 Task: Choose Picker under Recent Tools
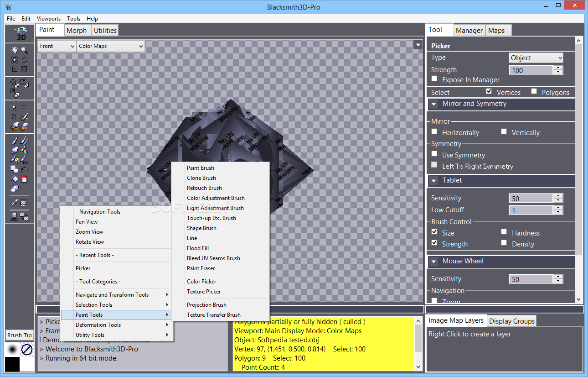pyautogui.click(x=116, y=268)
